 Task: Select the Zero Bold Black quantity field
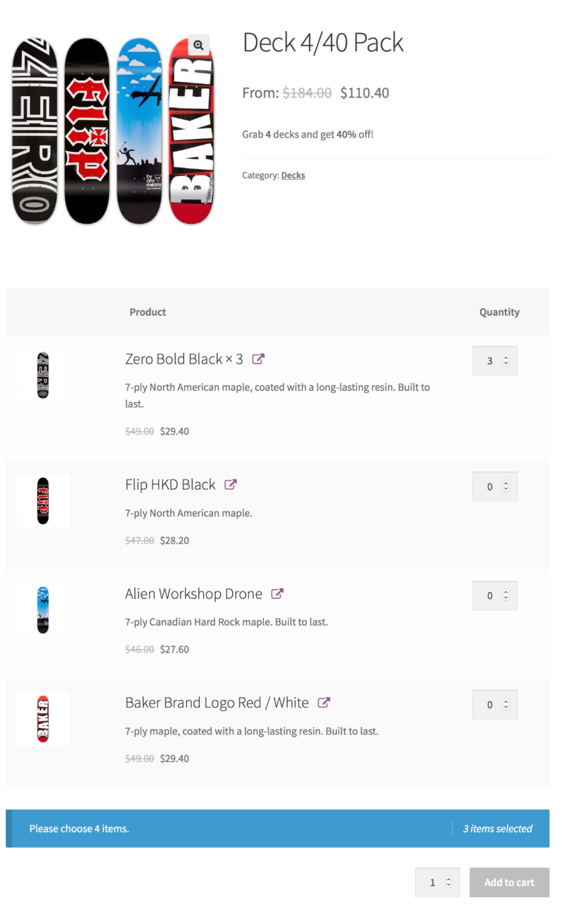point(490,361)
